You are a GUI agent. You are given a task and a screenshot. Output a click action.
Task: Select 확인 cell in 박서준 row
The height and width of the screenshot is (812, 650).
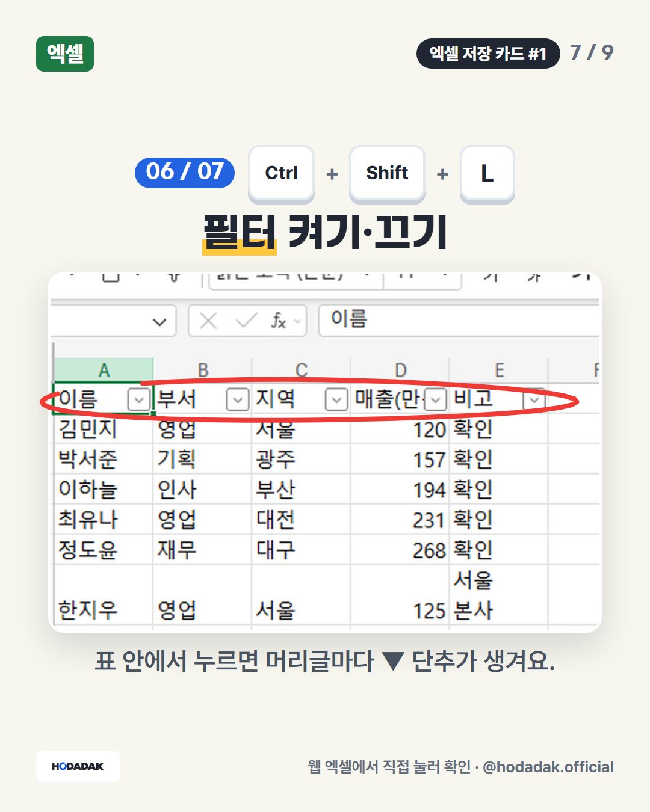[499, 459]
